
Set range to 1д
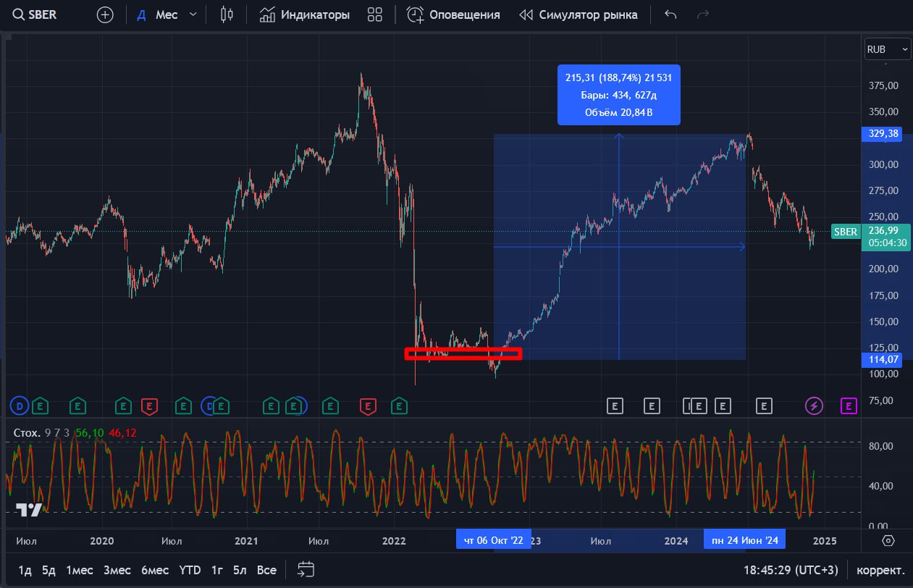tap(25, 570)
